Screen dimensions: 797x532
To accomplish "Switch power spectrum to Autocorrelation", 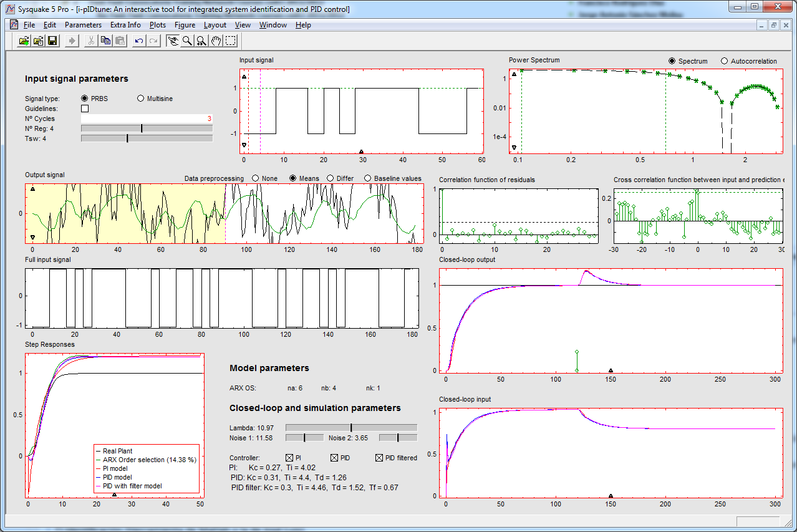I will (724, 61).
